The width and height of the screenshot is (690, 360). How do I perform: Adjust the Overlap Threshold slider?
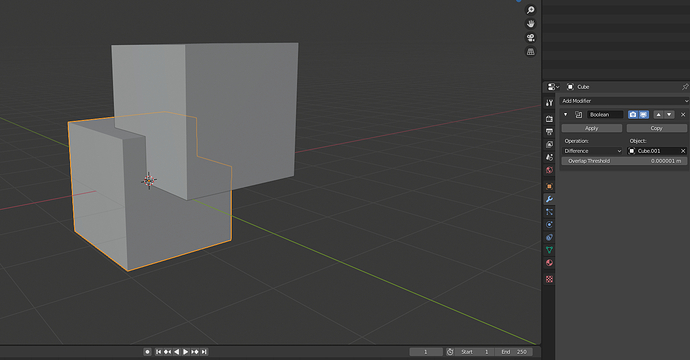tap(624, 161)
